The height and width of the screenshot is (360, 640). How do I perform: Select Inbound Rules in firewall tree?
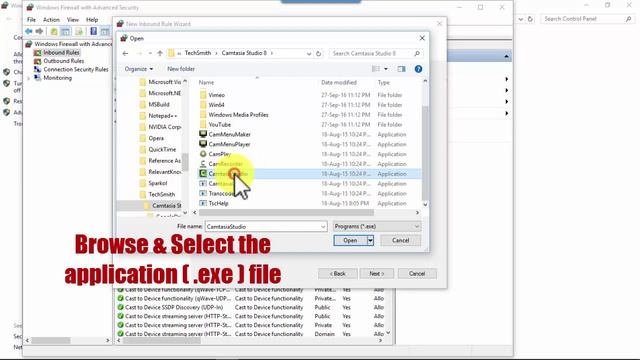(x=61, y=53)
